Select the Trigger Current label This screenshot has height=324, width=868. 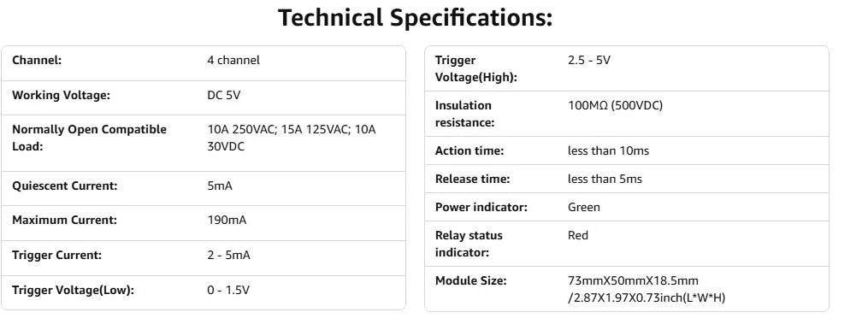57,256
